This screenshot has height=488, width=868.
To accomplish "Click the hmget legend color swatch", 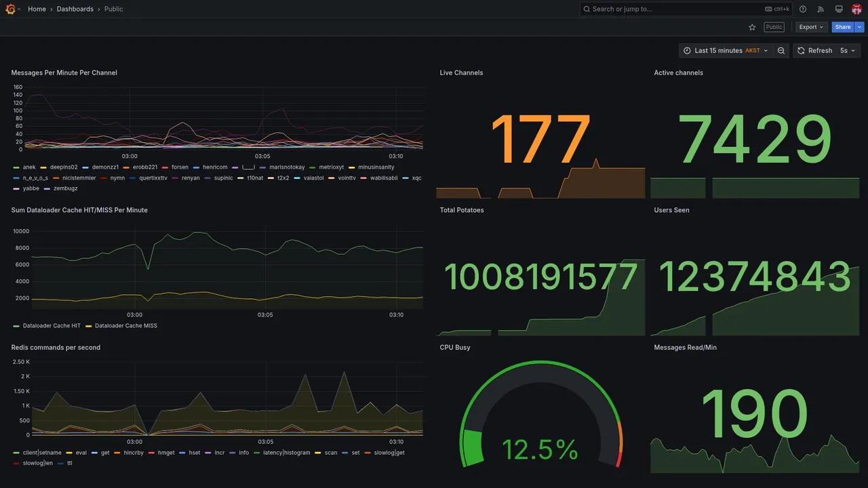I will point(151,453).
